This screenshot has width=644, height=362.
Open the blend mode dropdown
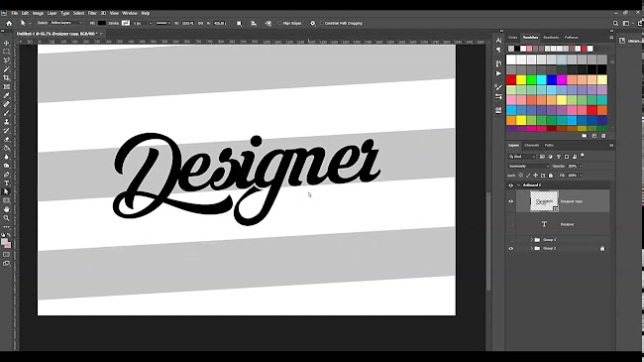coord(529,167)
